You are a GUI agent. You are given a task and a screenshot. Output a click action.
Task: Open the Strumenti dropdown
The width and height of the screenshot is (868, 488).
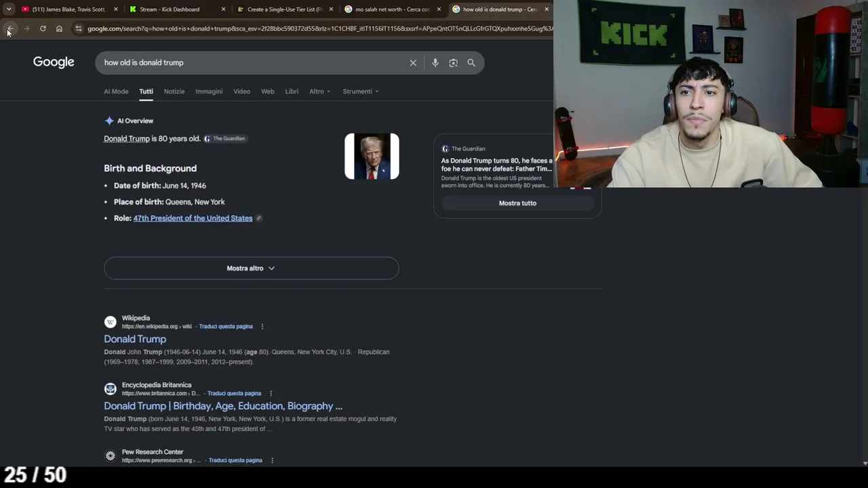361,91
